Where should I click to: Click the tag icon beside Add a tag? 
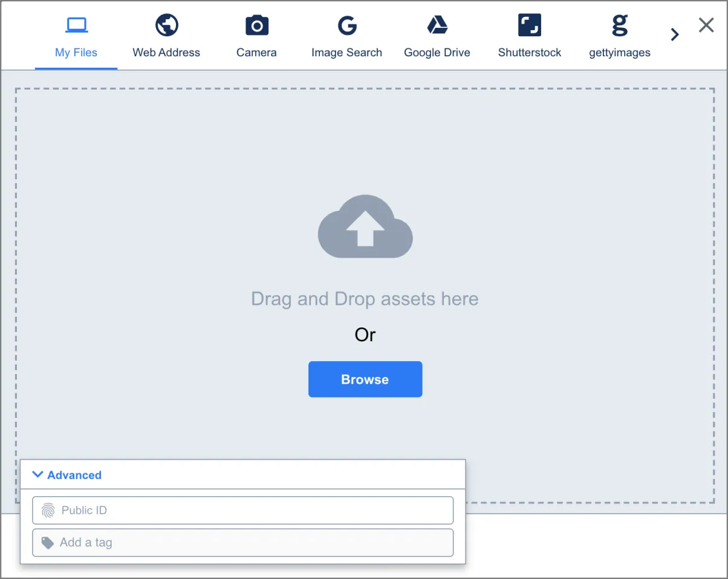(x=47, y=542)
